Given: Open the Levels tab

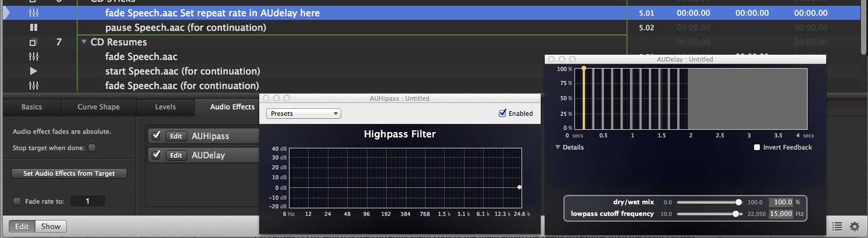Looking at the screenshot, I should tap(165, 107).
